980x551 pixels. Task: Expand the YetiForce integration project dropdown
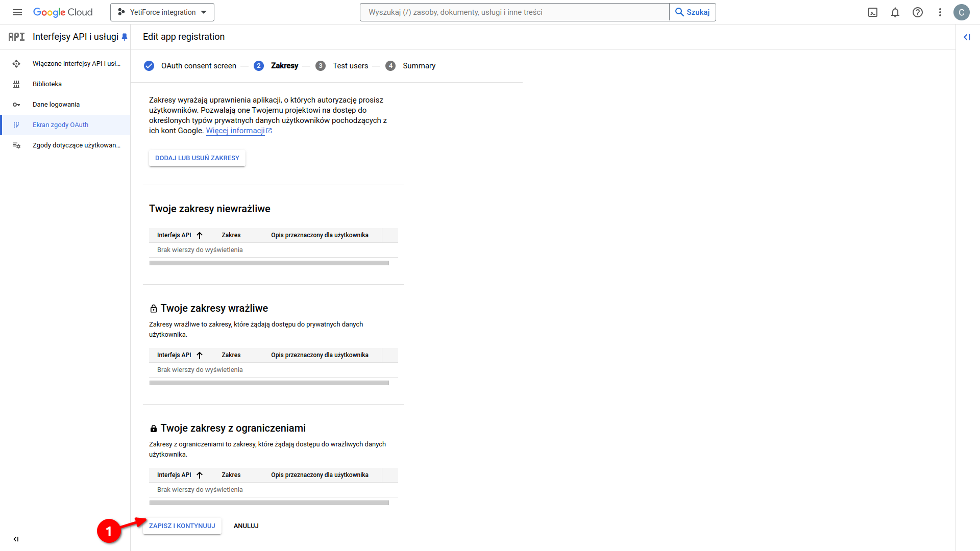(x=162, y=12)
